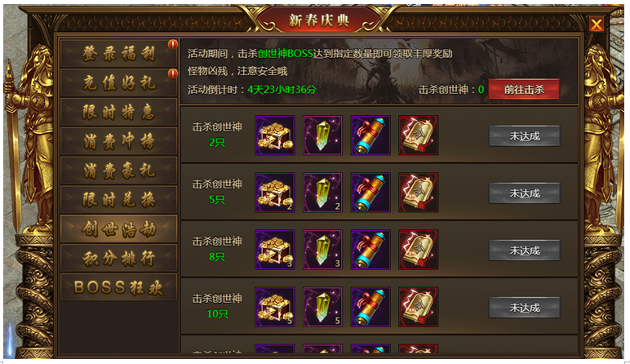Click red talisman icon in 10只 row
The image size is (630, 364).
(x=419, y=307)
